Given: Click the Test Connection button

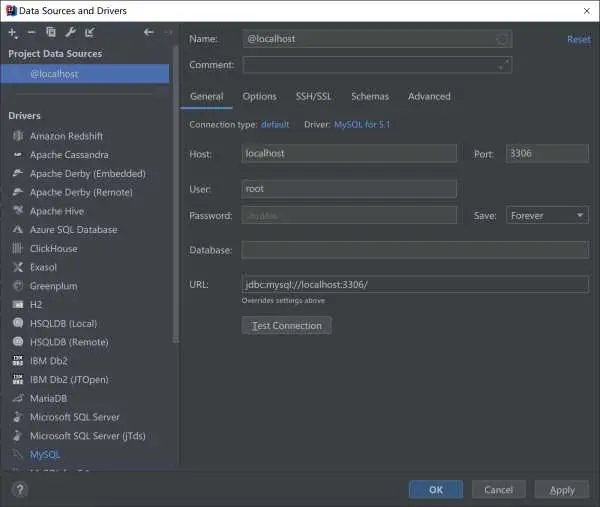Looking at the screenshot, I should tap(287, 326).
